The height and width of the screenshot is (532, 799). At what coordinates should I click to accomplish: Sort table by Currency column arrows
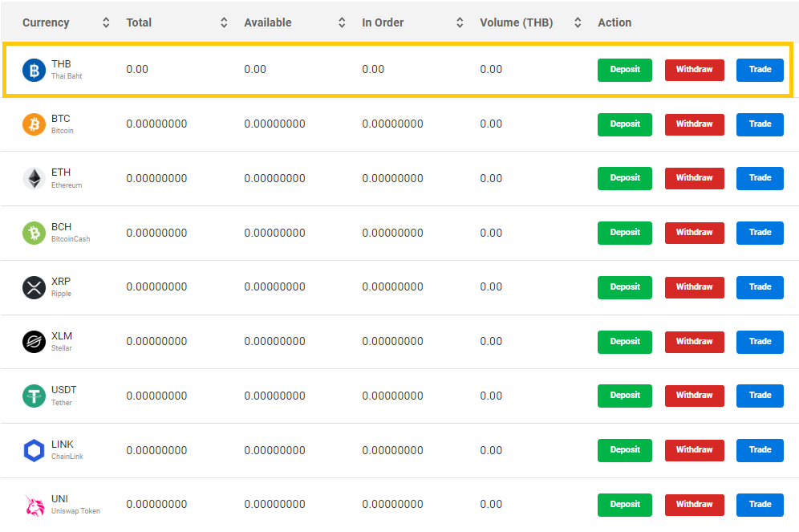pyautogui.click(x=106, y=22)
